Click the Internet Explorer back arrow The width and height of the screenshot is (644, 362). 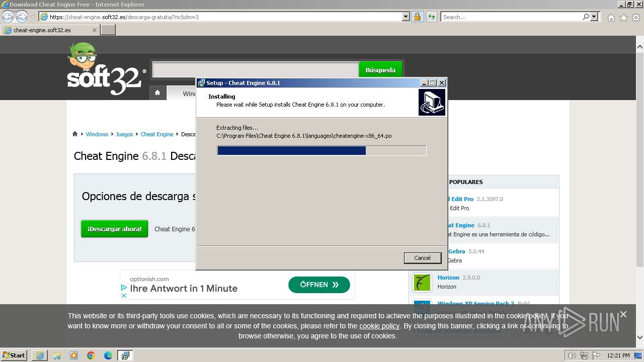click(8, 17)
